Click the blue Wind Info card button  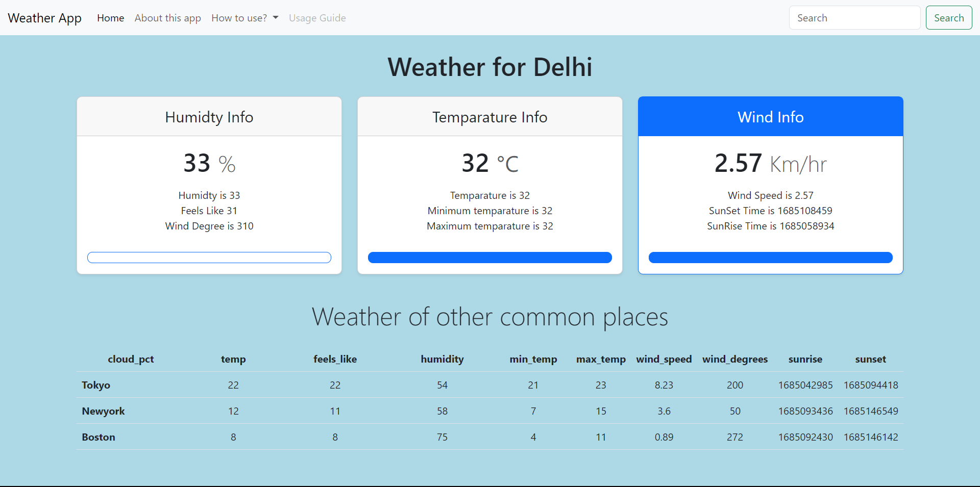(x=771, y=258)
